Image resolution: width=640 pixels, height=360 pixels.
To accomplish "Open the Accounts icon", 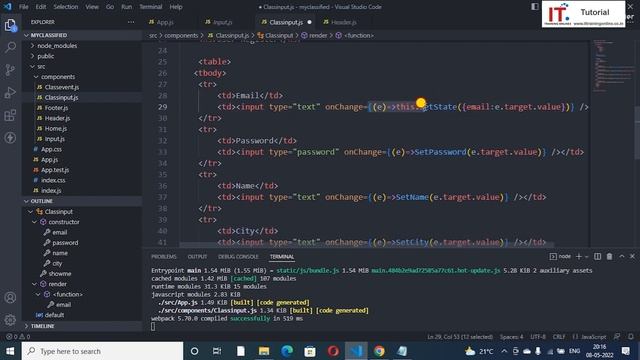I will [x=10, y=298].
